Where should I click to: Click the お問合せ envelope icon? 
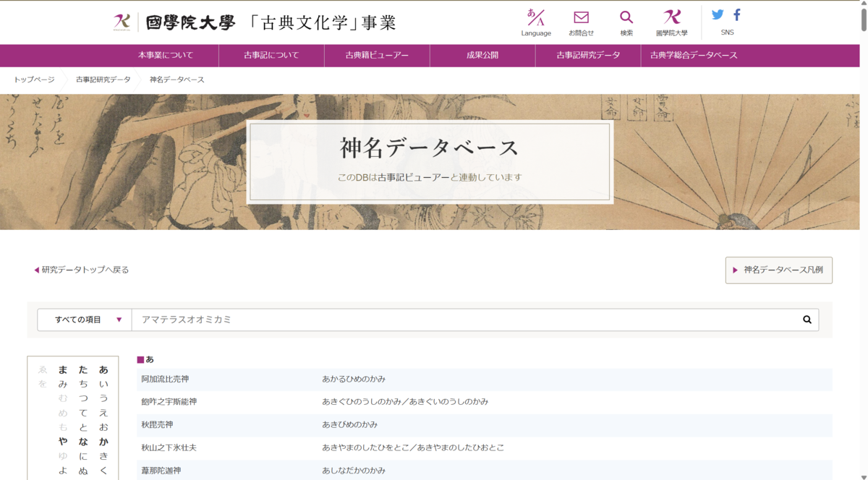(581, 17)
